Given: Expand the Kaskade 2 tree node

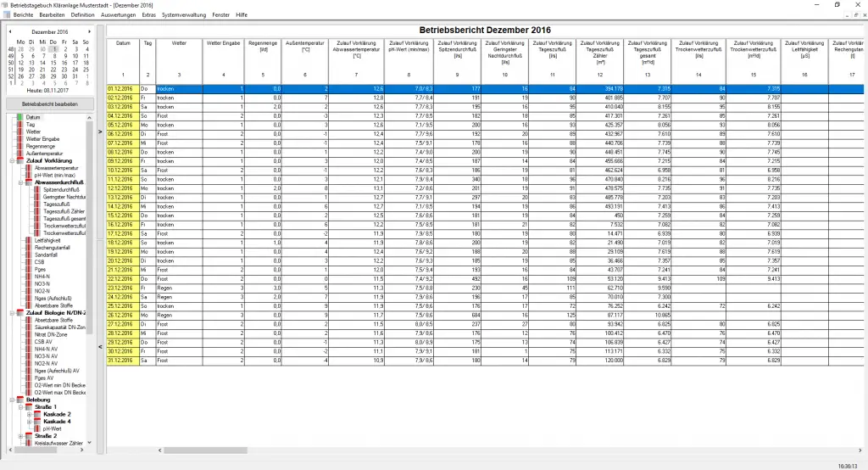Looking at the screenshot, I should pos(29,414).
